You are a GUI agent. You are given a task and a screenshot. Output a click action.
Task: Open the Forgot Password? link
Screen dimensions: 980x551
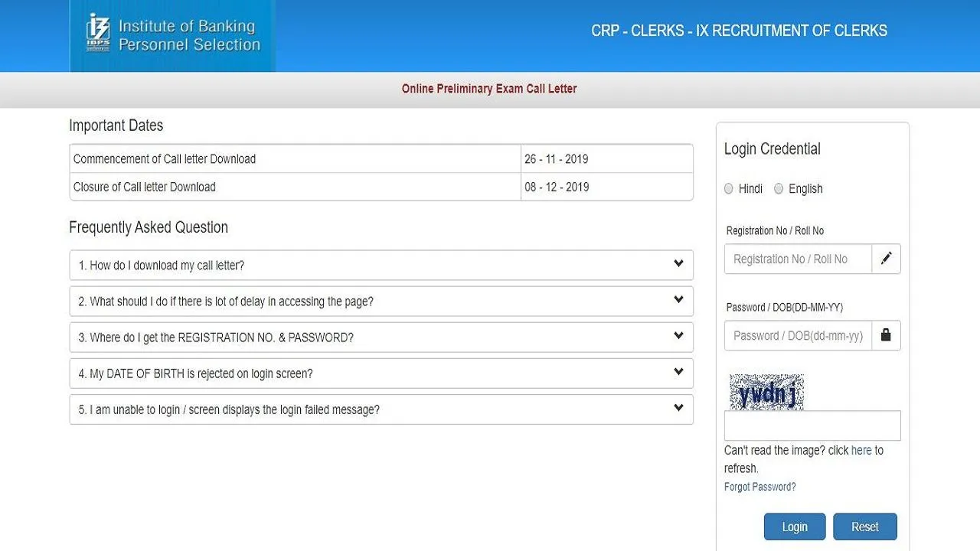point(760,487)
